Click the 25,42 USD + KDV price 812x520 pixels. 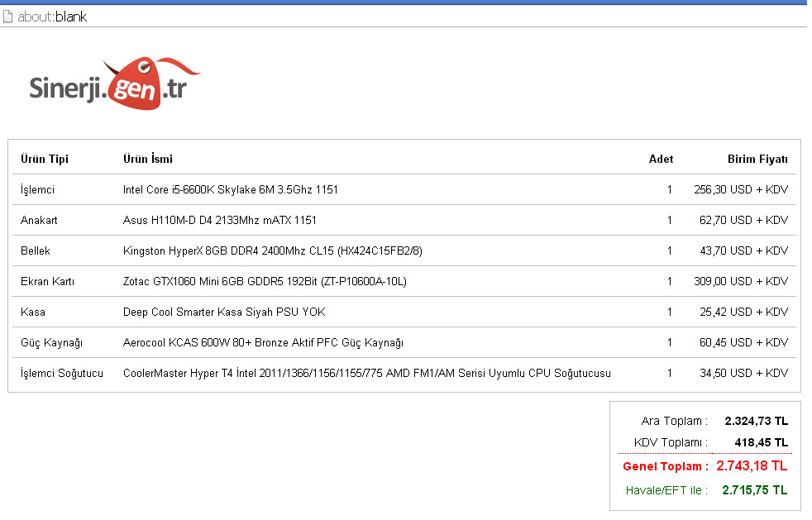[743, 312]
